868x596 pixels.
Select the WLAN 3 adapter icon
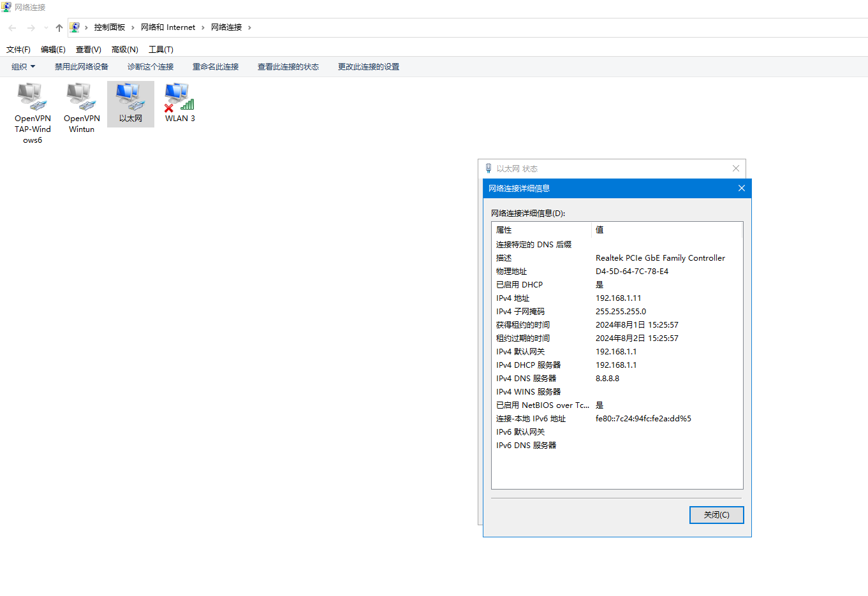coord(180,98)
